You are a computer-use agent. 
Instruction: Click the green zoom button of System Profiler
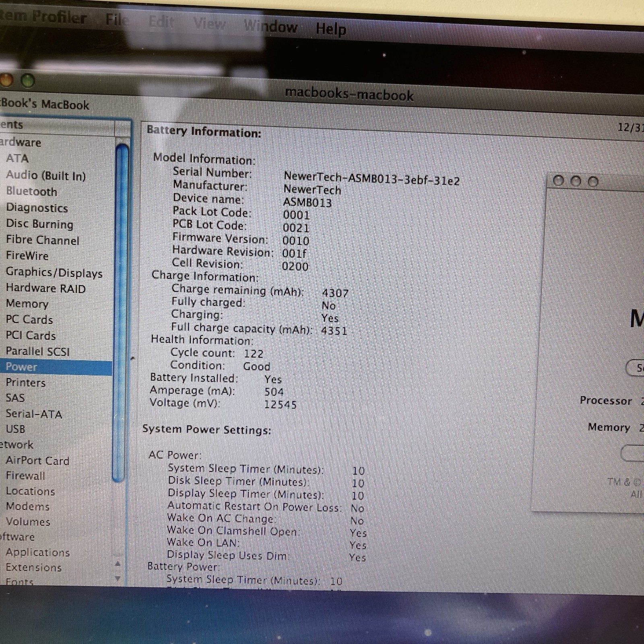[28, 81]
